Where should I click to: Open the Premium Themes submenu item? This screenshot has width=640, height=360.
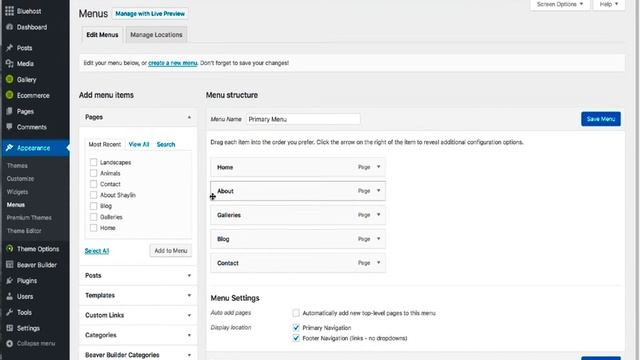pyautogui.click(x=29, y=218)
